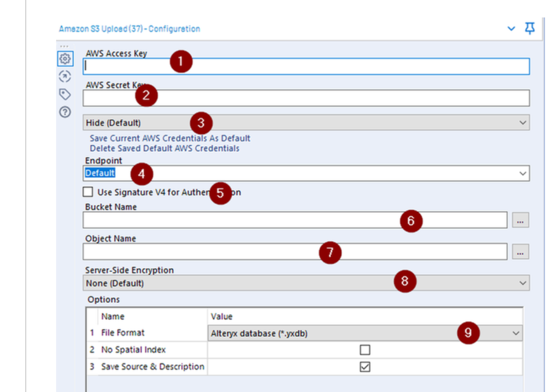546x392 pixels.
Task: Browse for a Bucket Name
Action: pyautogui.click(x=520, y=220)
